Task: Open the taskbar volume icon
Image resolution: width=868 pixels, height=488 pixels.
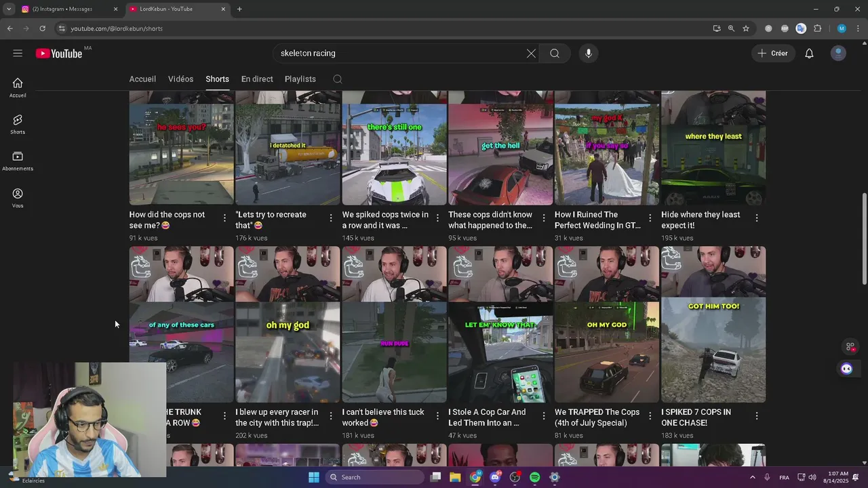Action: click(x=812, y=477)
